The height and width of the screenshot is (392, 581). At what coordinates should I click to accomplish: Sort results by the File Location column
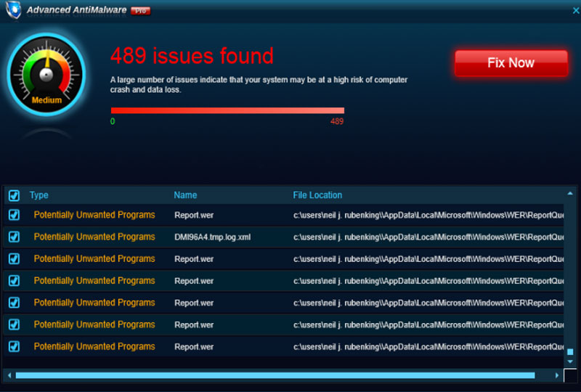(317, 195)
